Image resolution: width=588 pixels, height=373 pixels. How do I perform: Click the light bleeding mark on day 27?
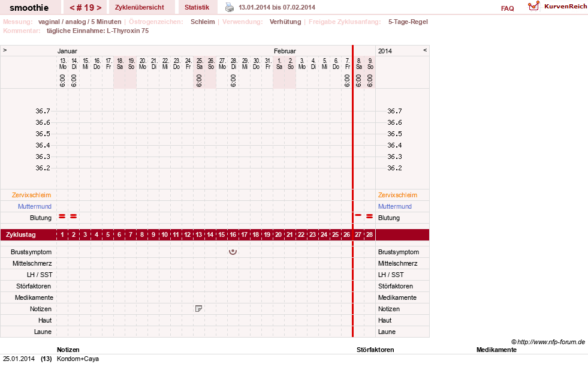tap(358, 215)
